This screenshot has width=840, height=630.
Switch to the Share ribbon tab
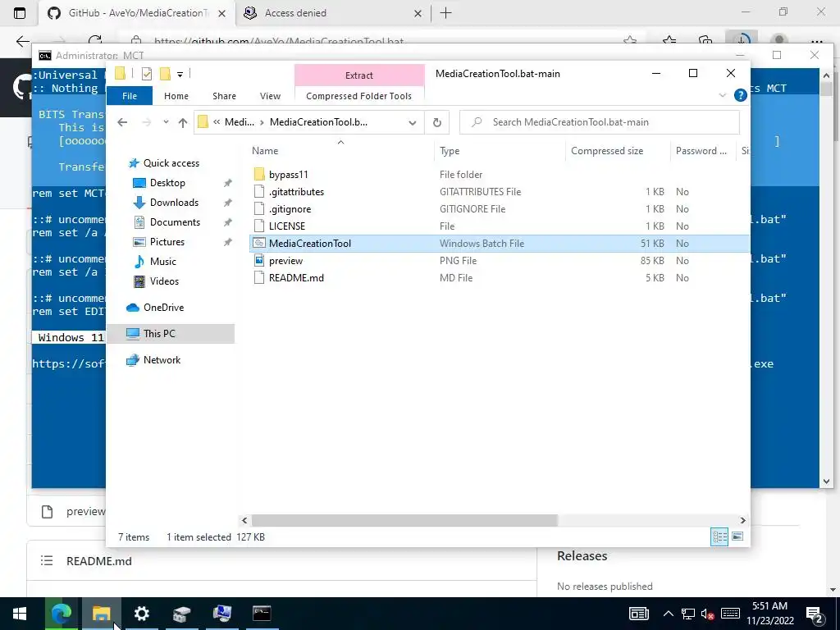pyautogui.click(x=224, y=96)
